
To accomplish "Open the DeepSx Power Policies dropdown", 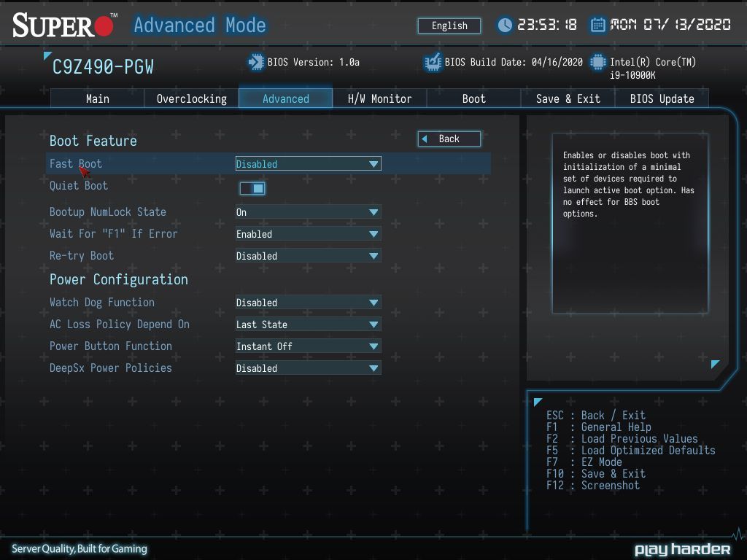I will point(309,368).
